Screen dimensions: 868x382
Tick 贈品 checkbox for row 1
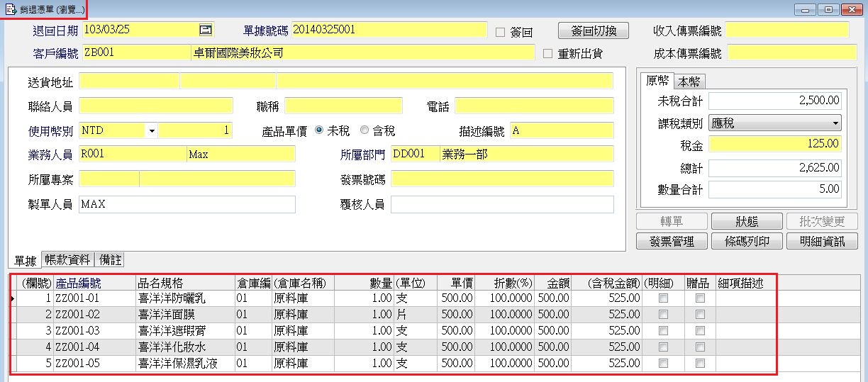pos(700,299)
